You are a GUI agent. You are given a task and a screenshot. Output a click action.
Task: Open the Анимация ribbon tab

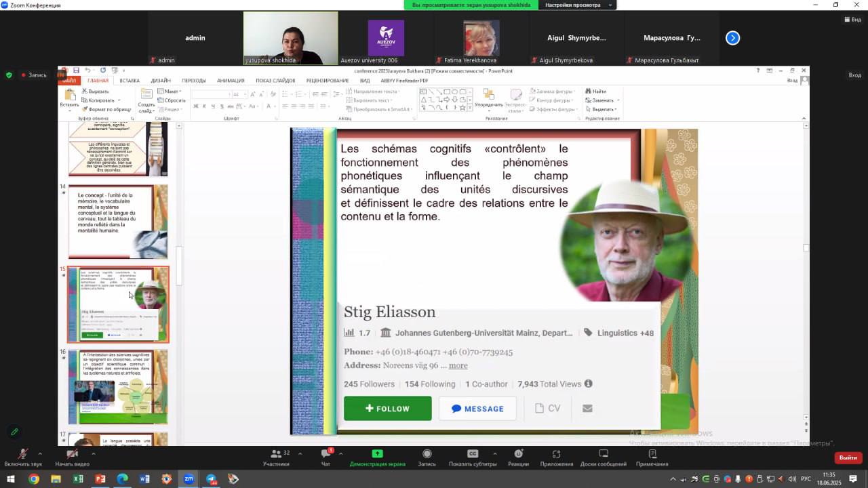point(231,81)
